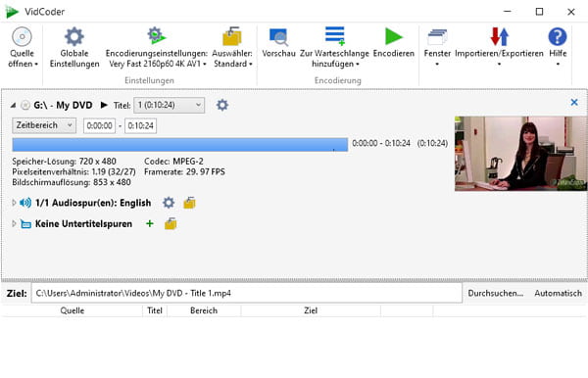Click the video preview thumbnail

pos(520,154)
